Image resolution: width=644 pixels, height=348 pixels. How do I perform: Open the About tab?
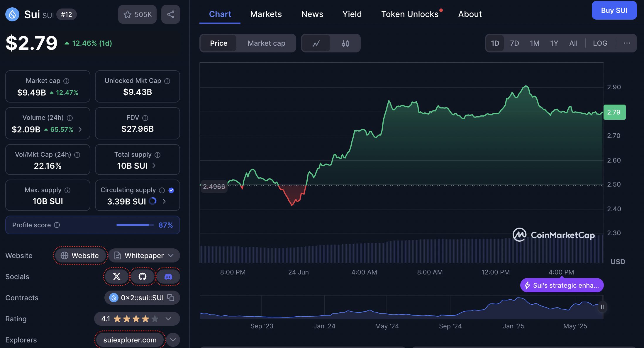pyautogui.click(x=470, y=14)
